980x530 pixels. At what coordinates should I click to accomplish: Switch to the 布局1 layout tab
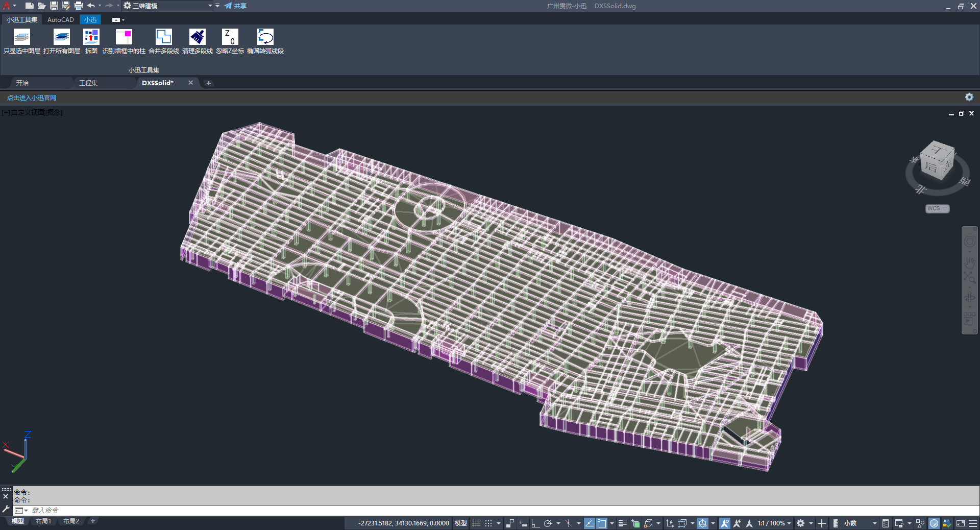(43, 521)
